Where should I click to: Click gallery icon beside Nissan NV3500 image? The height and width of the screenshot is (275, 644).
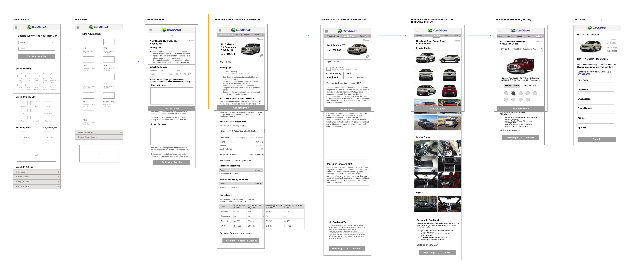point(261,56)
